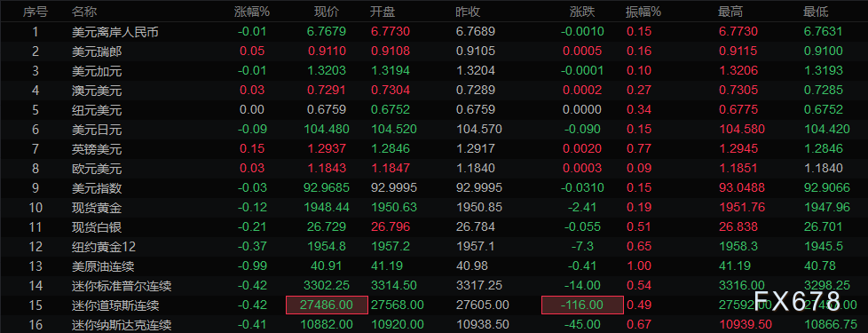Select the 现货黄金 row name

[97, 208]
